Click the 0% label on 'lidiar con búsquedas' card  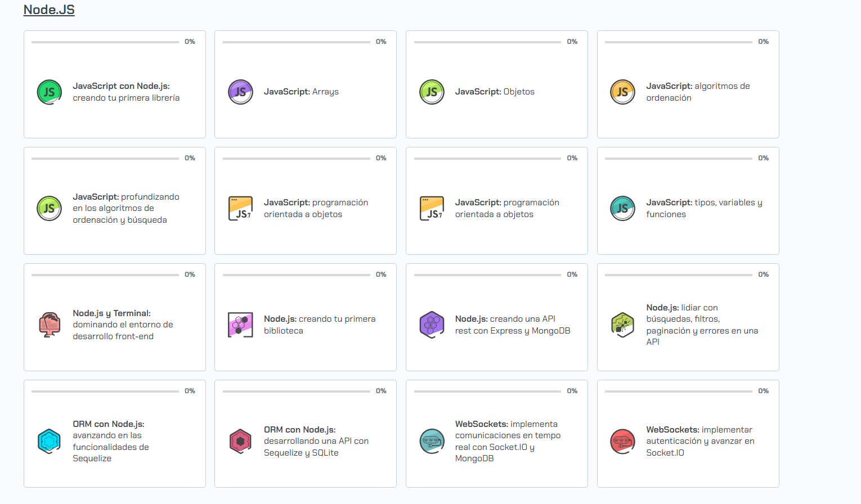(763, 274)
